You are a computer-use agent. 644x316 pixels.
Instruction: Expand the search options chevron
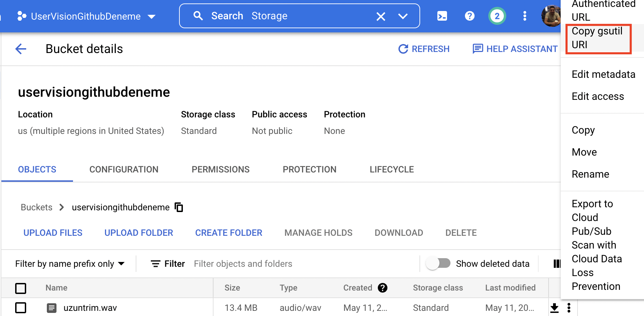403,16
